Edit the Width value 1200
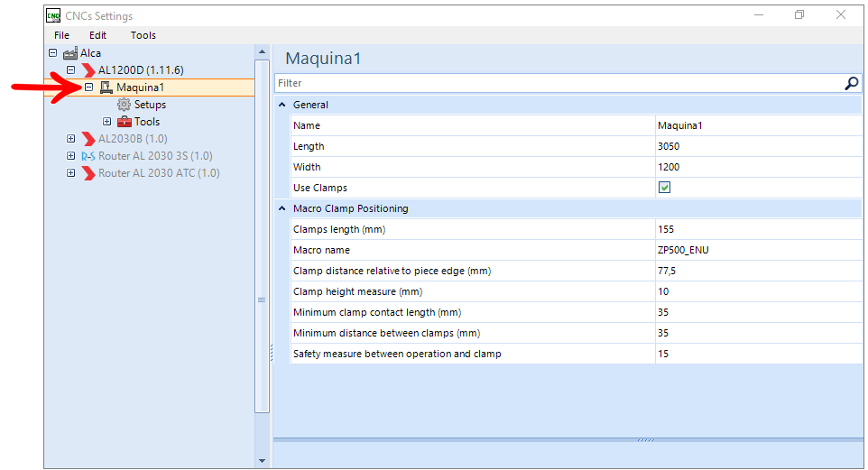 coord(758,167)
